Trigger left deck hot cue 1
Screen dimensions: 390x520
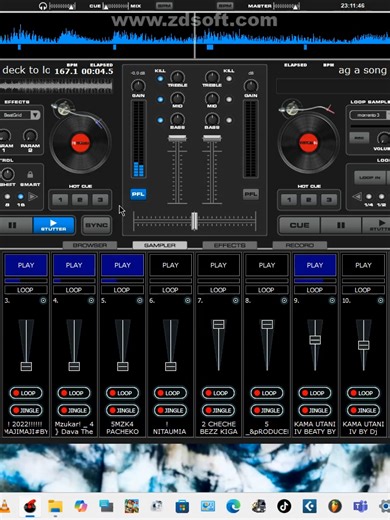coord(60,200)
